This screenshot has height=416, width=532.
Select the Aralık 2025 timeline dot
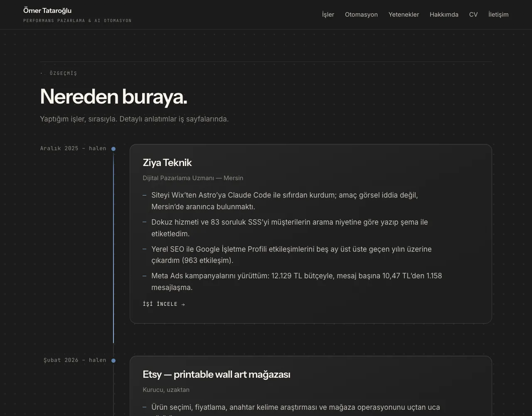113,149
